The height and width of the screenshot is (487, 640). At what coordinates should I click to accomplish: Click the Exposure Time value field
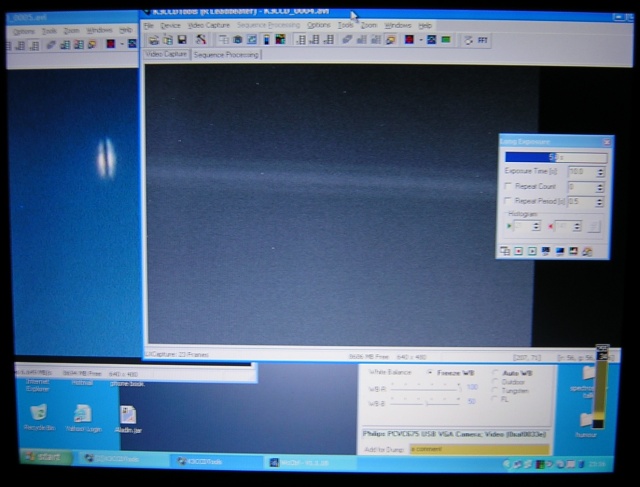pyautogui.click(x=582, y=172)
